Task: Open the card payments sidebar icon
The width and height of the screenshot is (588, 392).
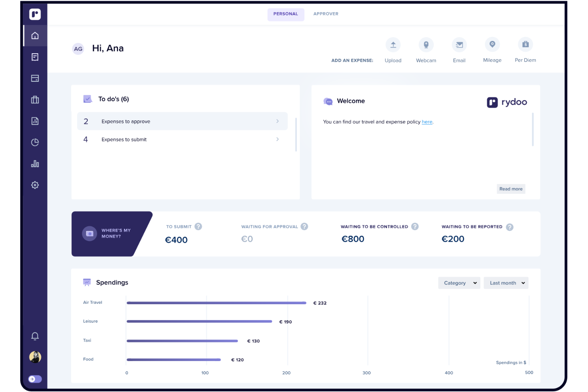Action: (x=35, y=78)
